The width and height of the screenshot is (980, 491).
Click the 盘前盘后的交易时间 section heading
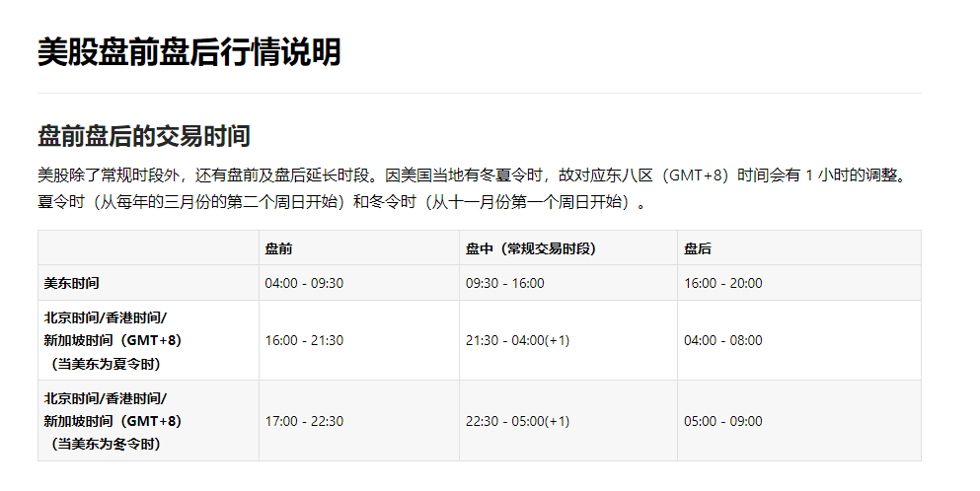[x=143, y=135]
